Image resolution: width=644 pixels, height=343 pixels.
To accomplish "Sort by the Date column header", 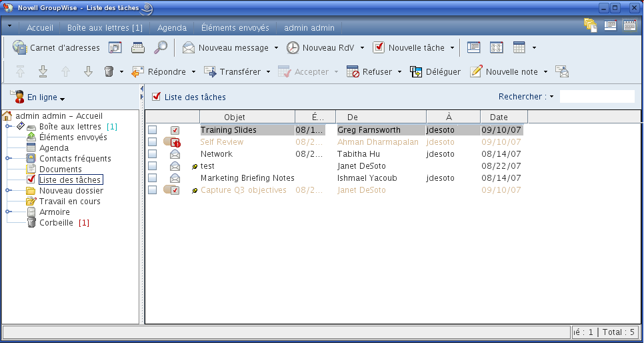I will (504, 117).
